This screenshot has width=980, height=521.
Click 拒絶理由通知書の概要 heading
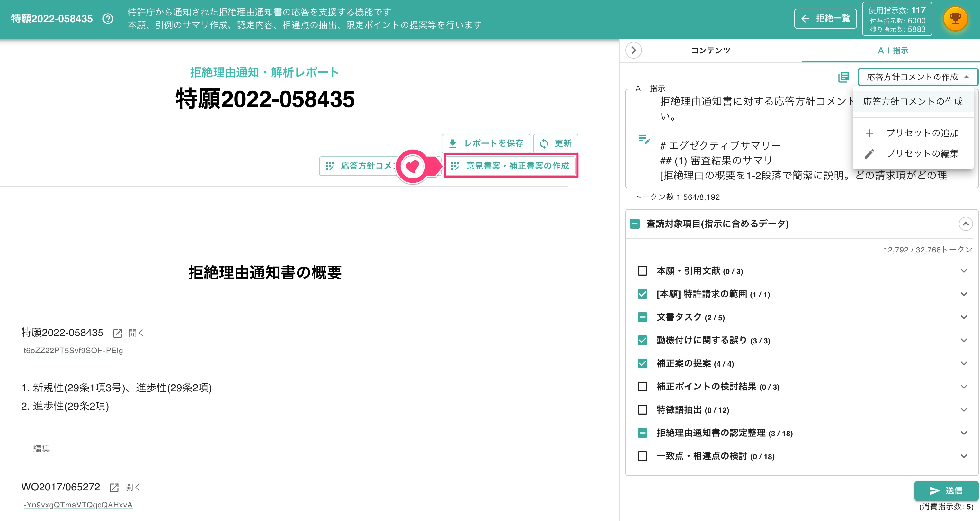(x=265, y=273)
